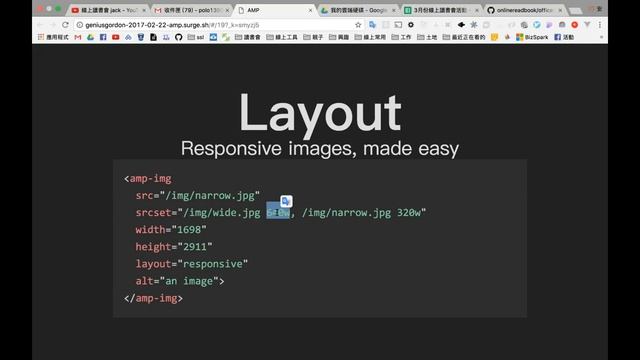Open the blue bird extension icon
This screenshot has height=360, width=640.
[536, 25]
